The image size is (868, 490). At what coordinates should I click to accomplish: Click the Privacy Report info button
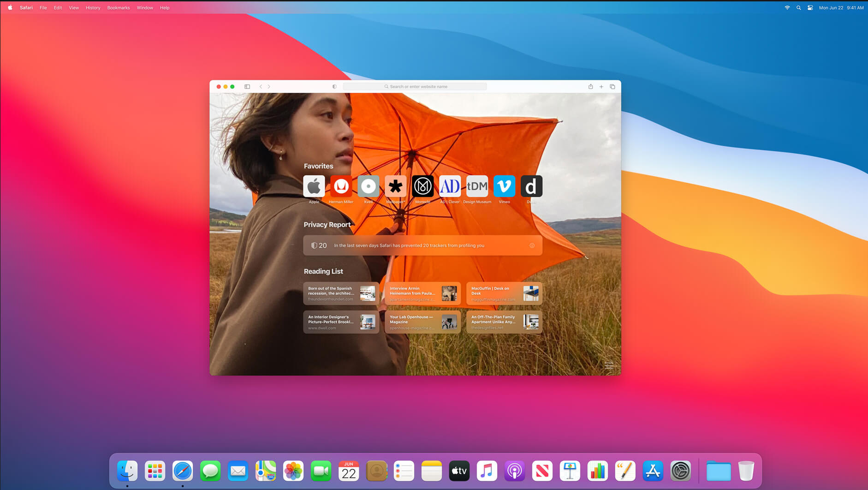[532, 245]
